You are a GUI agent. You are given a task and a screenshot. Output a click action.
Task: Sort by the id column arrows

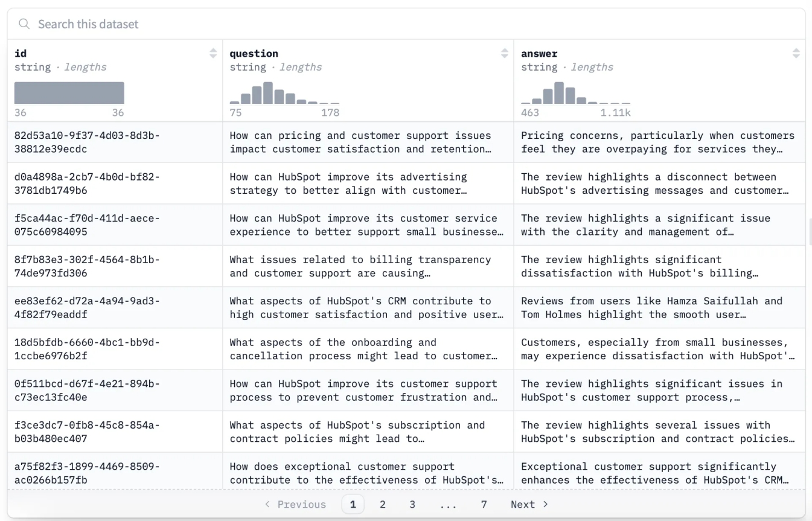click(x=213, y=53)
